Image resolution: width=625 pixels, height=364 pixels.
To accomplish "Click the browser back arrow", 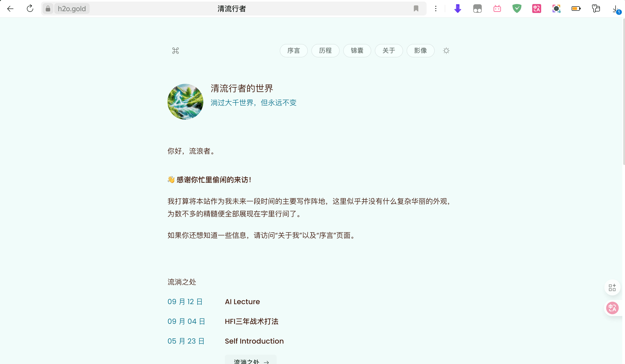I will point(10,9).
